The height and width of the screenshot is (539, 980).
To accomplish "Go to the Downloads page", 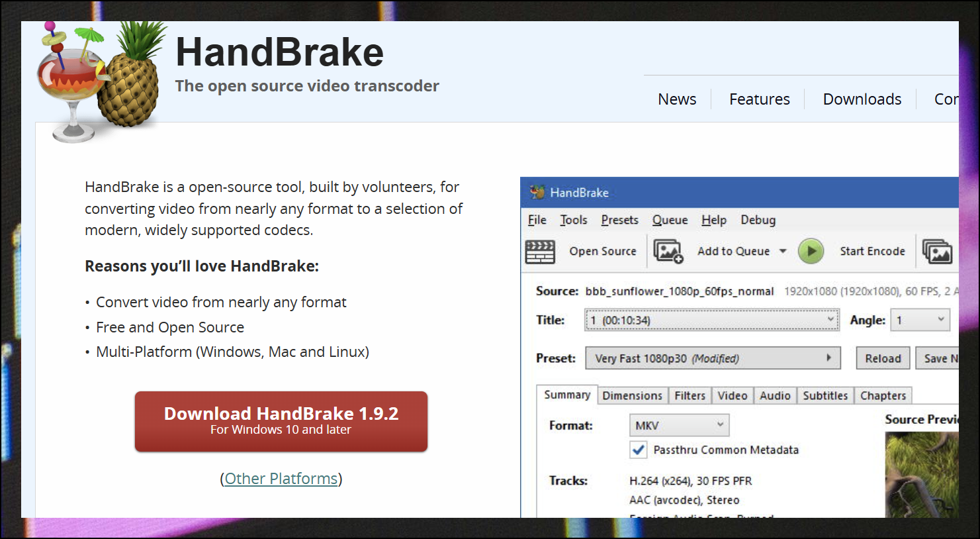I will pos(862,99).
